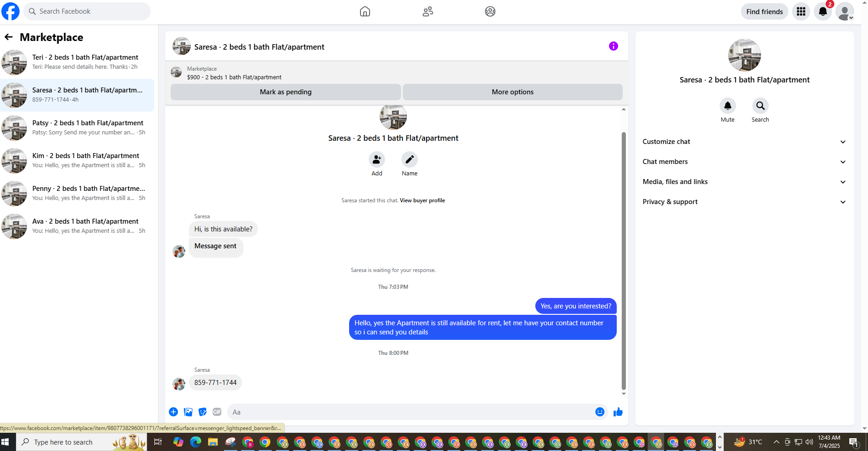This screenshot has height=451, width=868.
Task: Open the notifications bell icon
Action: (x=823, y=11)
